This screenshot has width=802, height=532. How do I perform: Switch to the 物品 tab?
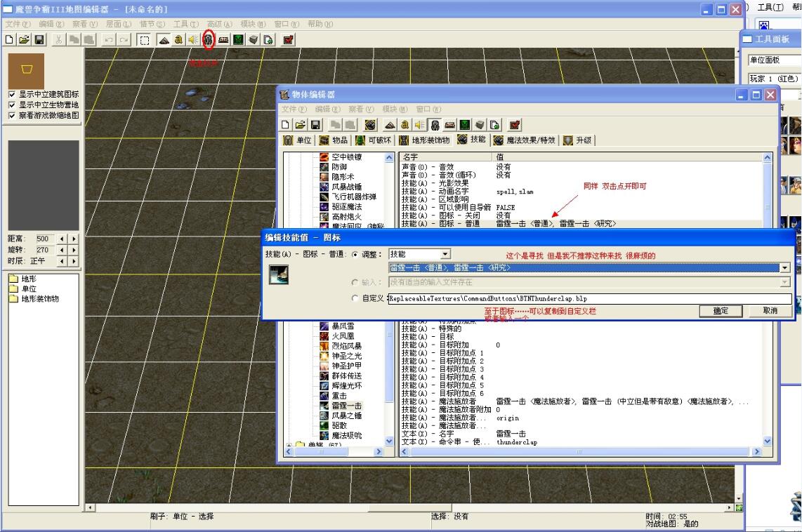click(337, 140)
